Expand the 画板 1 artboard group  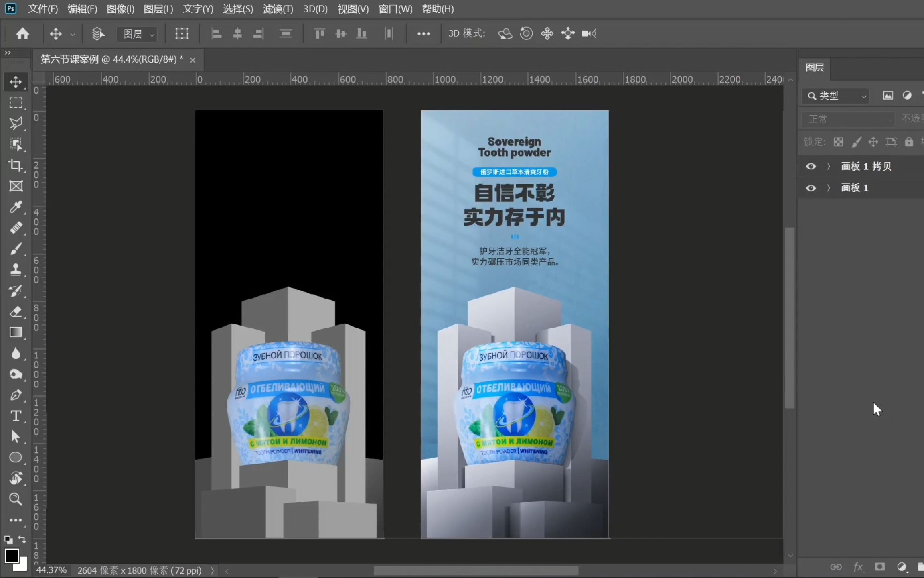[829, 188]
